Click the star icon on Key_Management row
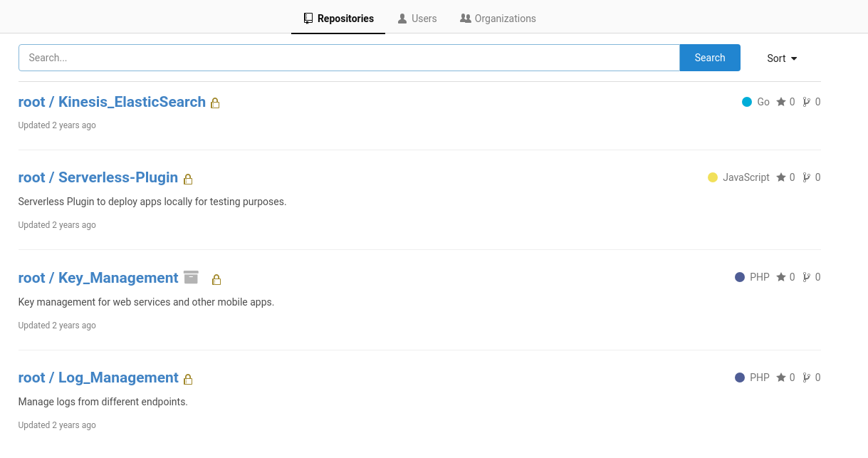 (x=781, y=277)
